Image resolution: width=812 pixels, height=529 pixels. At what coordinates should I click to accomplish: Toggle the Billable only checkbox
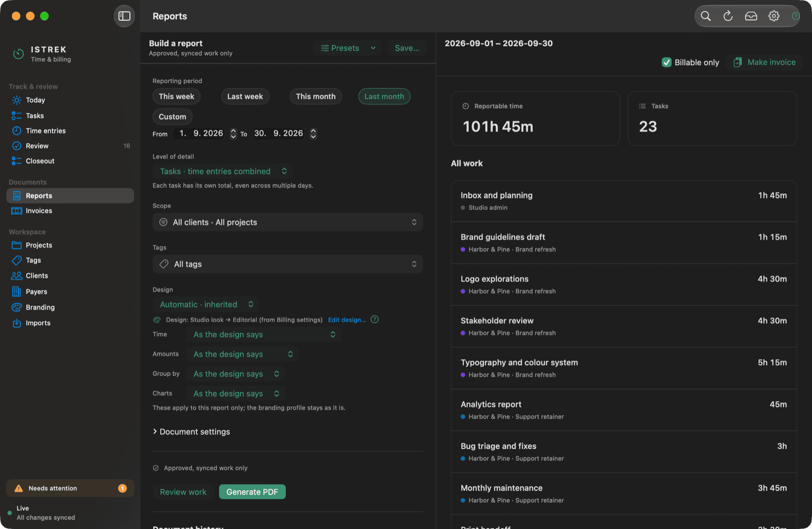pos(667,62)
